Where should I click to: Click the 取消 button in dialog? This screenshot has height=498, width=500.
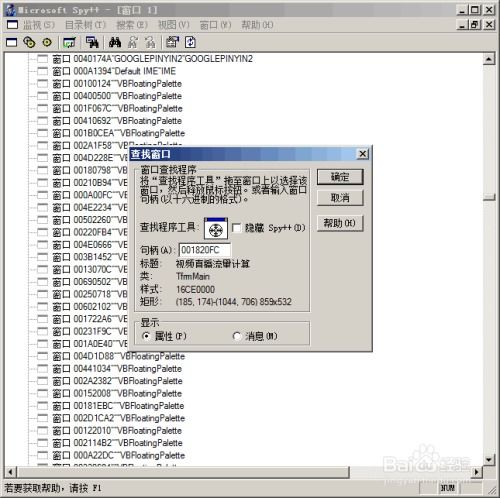click(x=340, y=198)
